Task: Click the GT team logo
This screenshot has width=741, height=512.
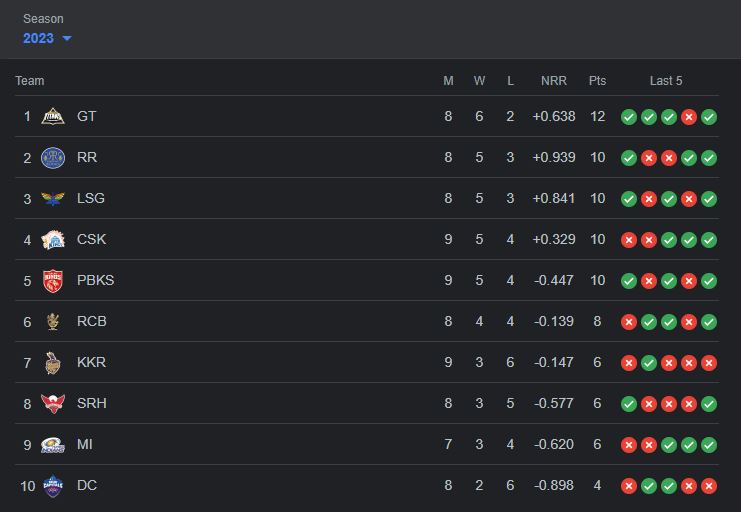Action: pyautogui.click(x=53, y=117)
